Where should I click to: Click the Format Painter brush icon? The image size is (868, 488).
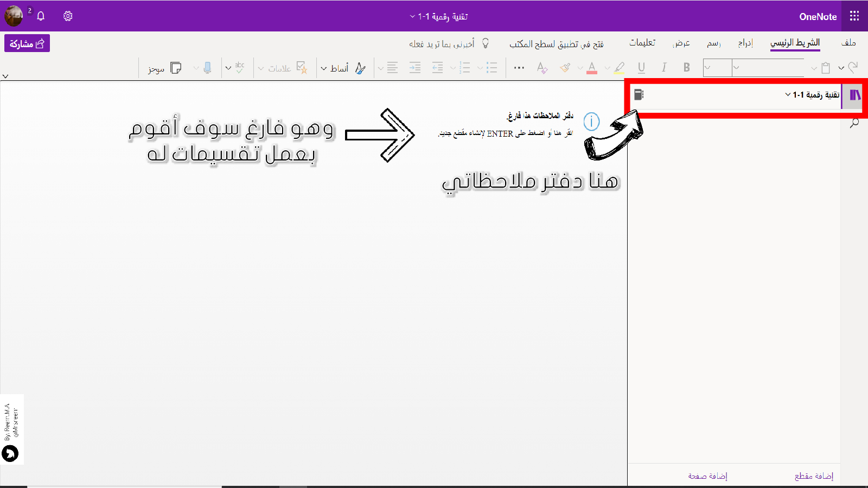(x=565, y=68)
